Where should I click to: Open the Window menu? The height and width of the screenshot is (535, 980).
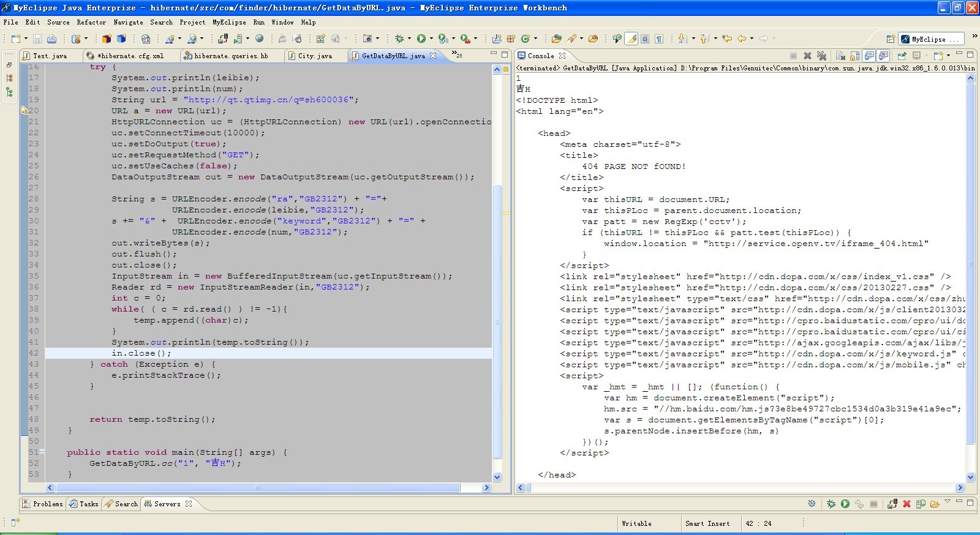click(282, 22)
